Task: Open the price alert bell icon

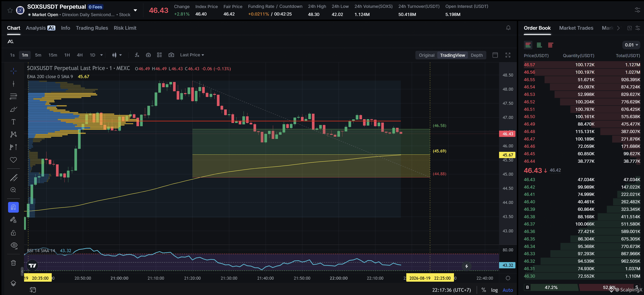Action: click(x=508, y=28)
